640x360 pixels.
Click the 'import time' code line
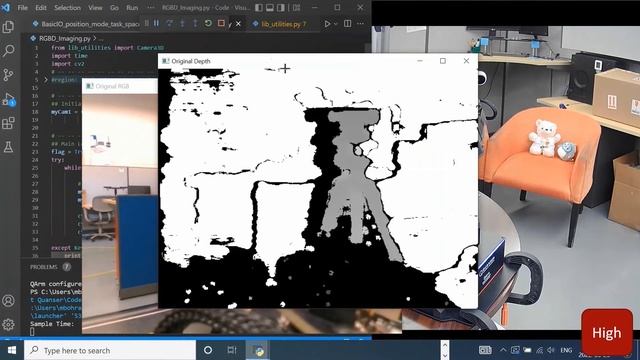[x=69, y=56]
